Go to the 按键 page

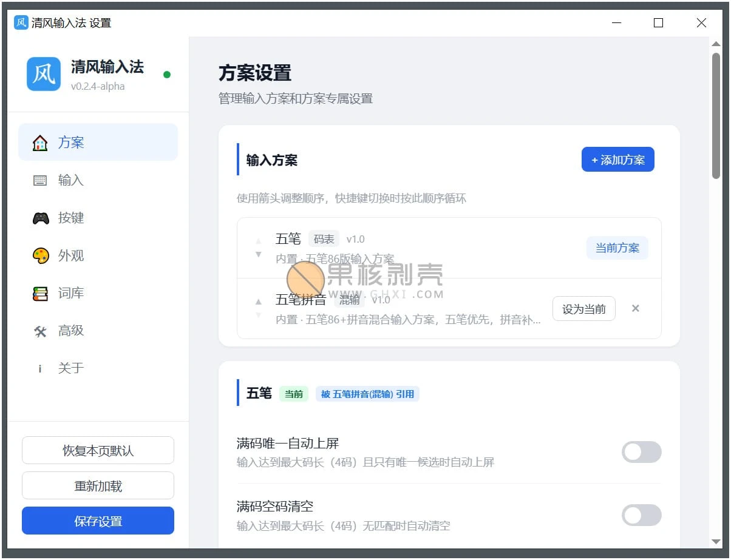(98, 218)
